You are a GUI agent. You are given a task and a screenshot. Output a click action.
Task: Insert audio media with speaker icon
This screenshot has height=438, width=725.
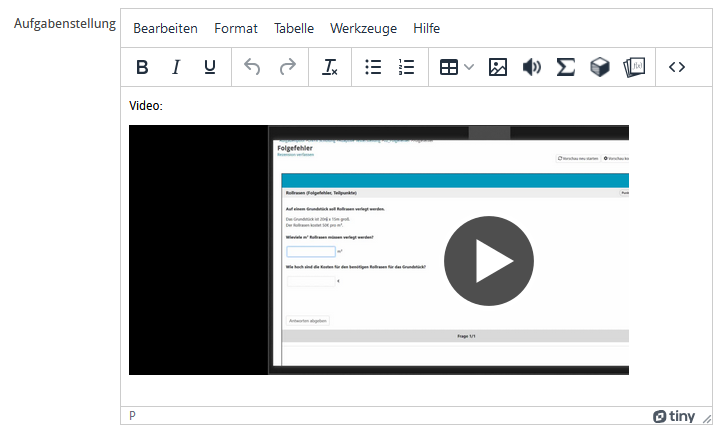[x=532, y=67]
